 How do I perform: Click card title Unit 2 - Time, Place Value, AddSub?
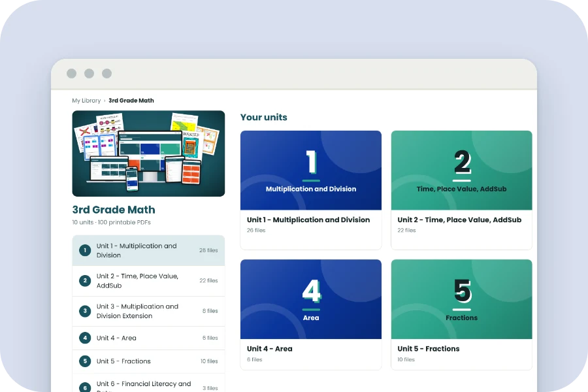tap(459, 220)
